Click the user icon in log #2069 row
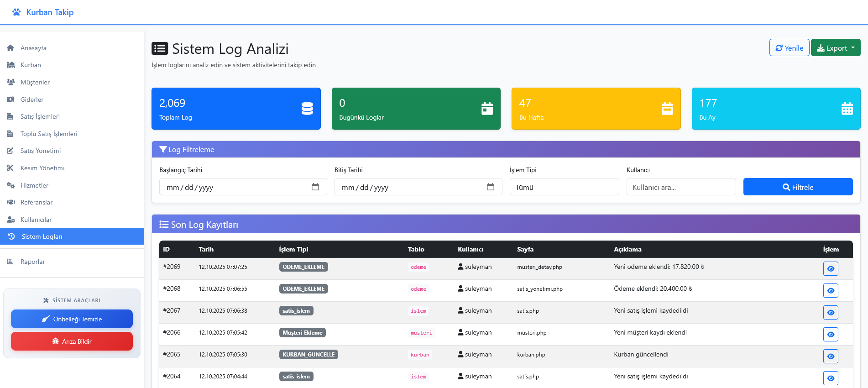The image size is (868, 388). (x=460, y=267)
